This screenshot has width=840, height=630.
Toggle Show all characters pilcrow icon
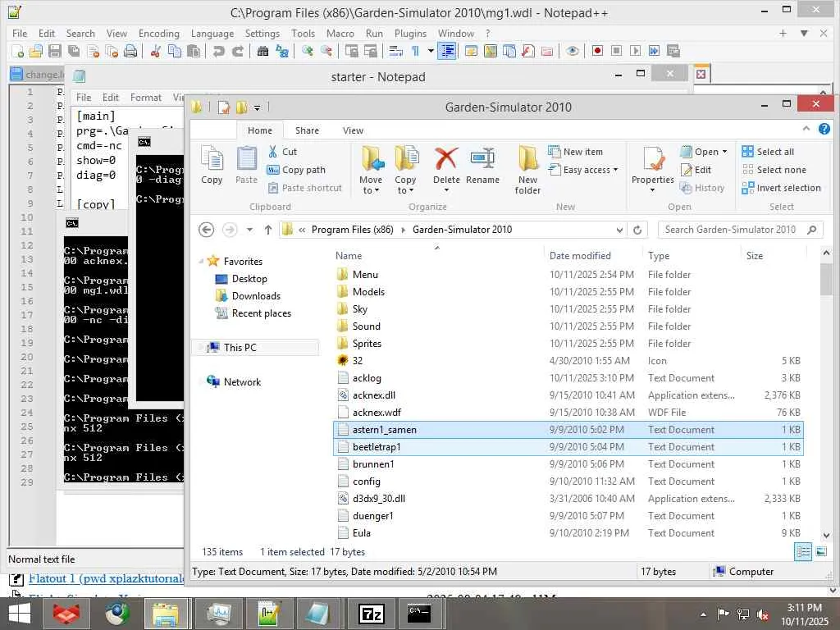pos(415,51)
